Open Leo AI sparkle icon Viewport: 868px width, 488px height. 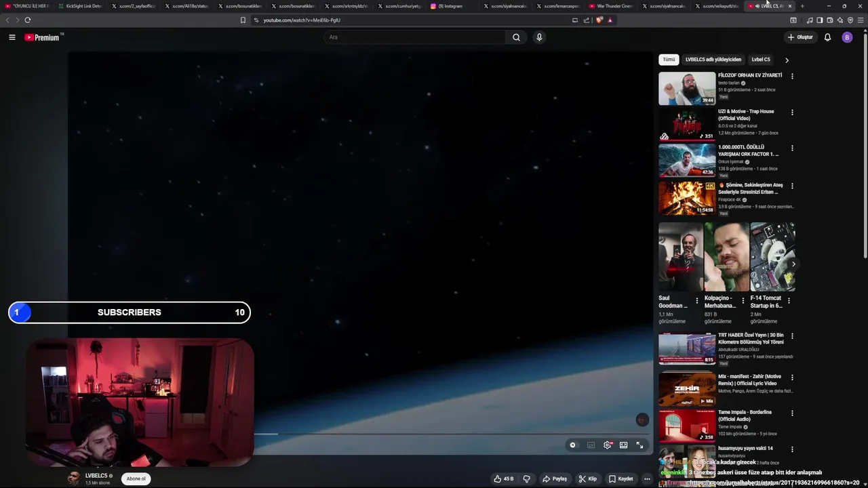tap(840, 20)
